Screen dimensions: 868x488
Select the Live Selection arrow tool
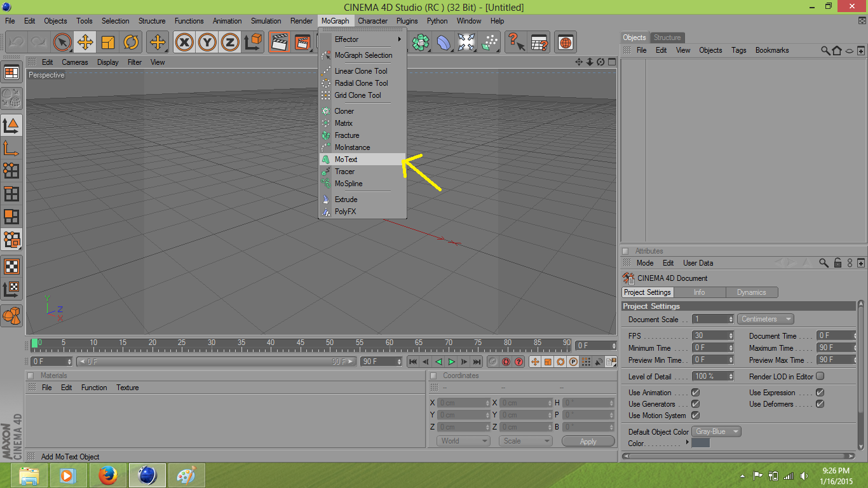click(62, 43)
